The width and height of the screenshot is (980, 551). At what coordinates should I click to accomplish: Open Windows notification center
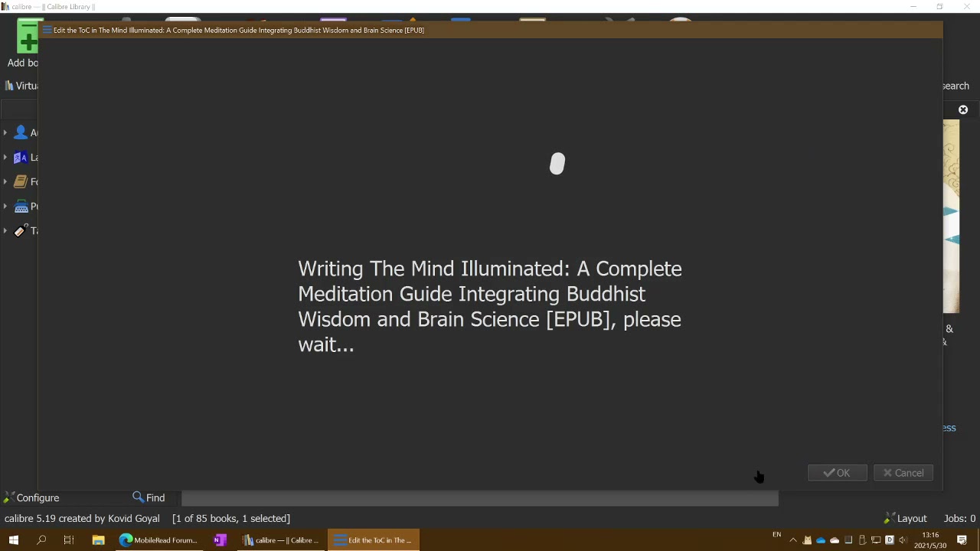click(x=962, y=540)
